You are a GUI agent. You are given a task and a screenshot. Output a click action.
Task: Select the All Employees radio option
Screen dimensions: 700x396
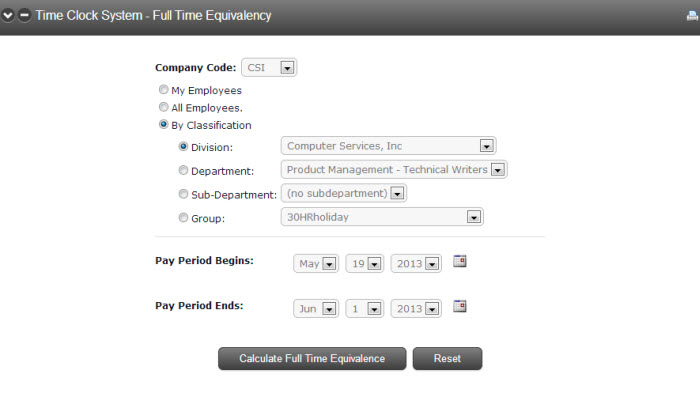pos(163,107)
